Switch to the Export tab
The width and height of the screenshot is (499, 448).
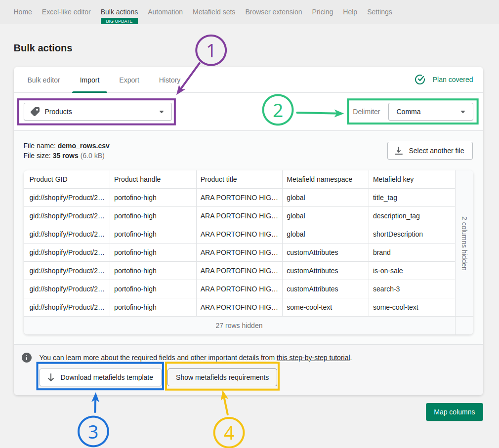click(129, 80)
